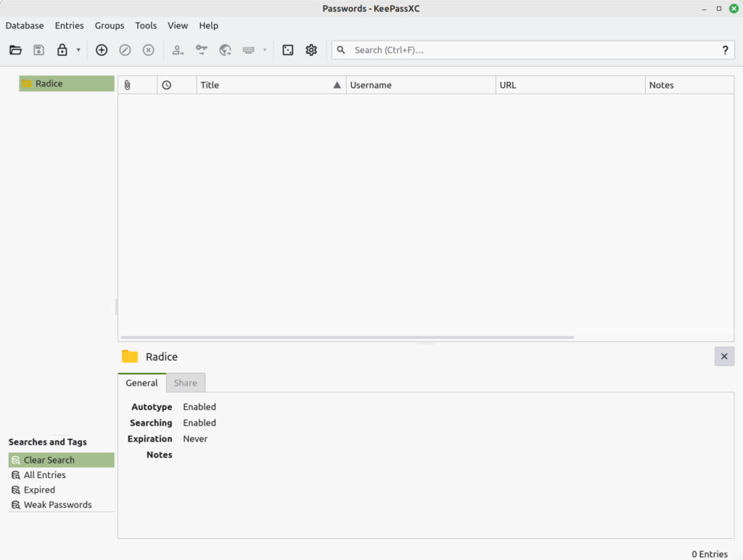Click the horizontal scrollbar of entry list
Viewport: 743px width, 560px height.
[348, 337]
